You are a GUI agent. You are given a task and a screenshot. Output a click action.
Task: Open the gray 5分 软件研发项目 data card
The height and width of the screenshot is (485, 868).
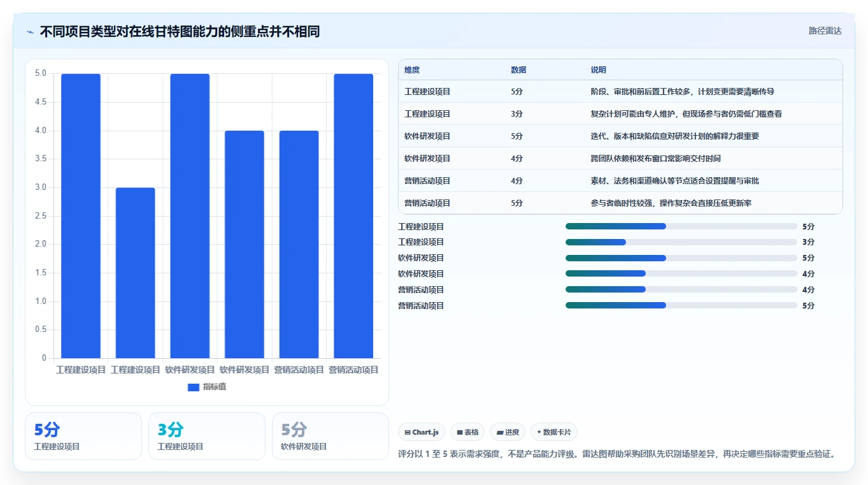pyautogui.click(x=331, y=437)
